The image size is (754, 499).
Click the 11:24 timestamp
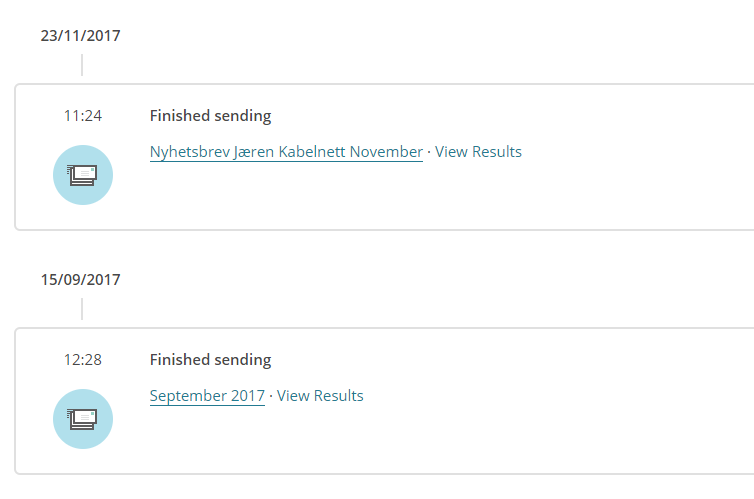[82, 116]
